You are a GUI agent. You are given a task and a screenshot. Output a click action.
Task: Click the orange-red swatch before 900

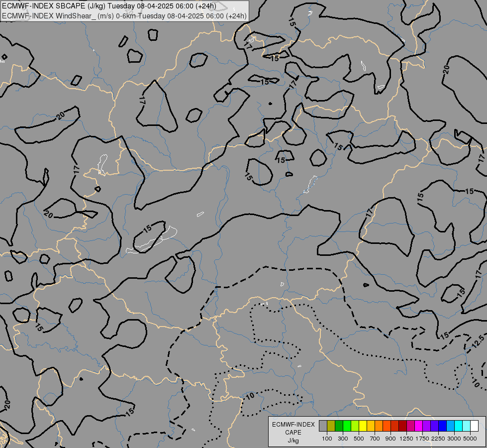pyautogui.click(x=387, y=426)
